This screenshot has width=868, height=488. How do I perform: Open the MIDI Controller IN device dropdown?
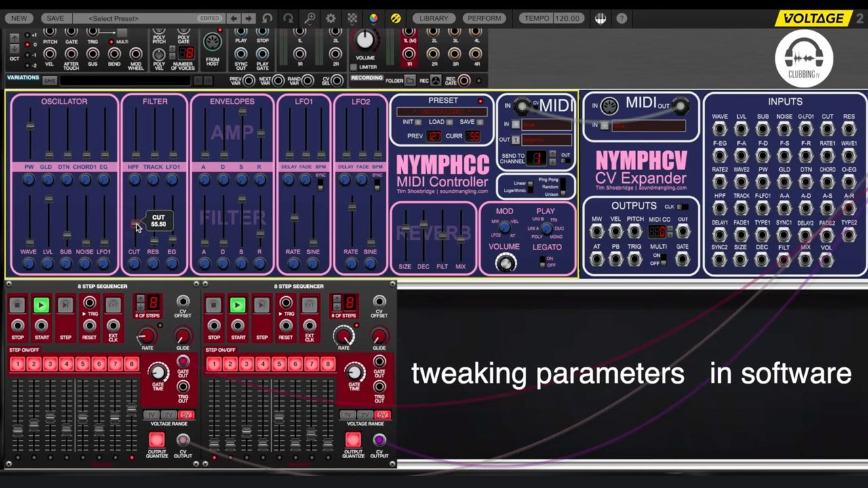coord(545,125)
